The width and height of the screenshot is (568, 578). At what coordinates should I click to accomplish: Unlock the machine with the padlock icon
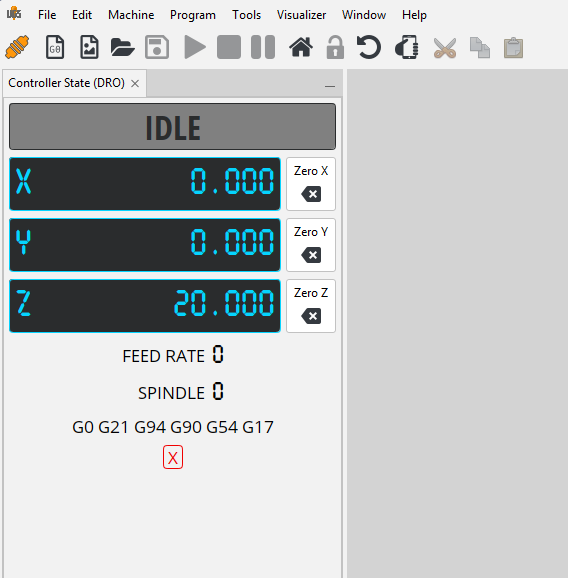tap(335, 47)
